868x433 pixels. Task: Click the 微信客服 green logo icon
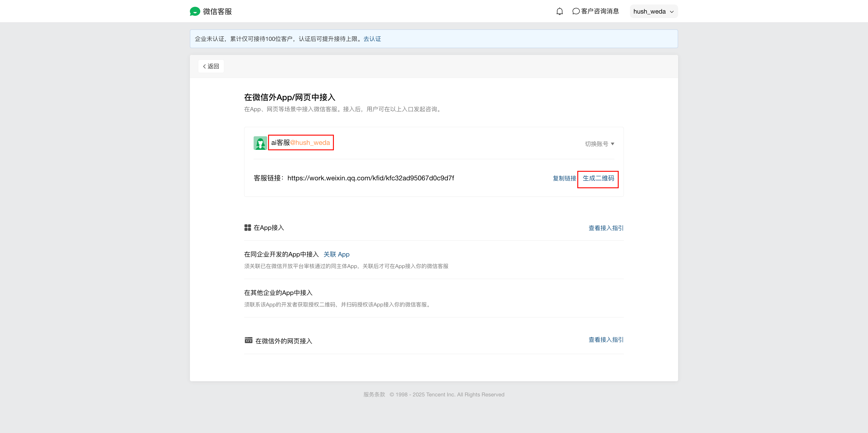(x=195, y=12)
